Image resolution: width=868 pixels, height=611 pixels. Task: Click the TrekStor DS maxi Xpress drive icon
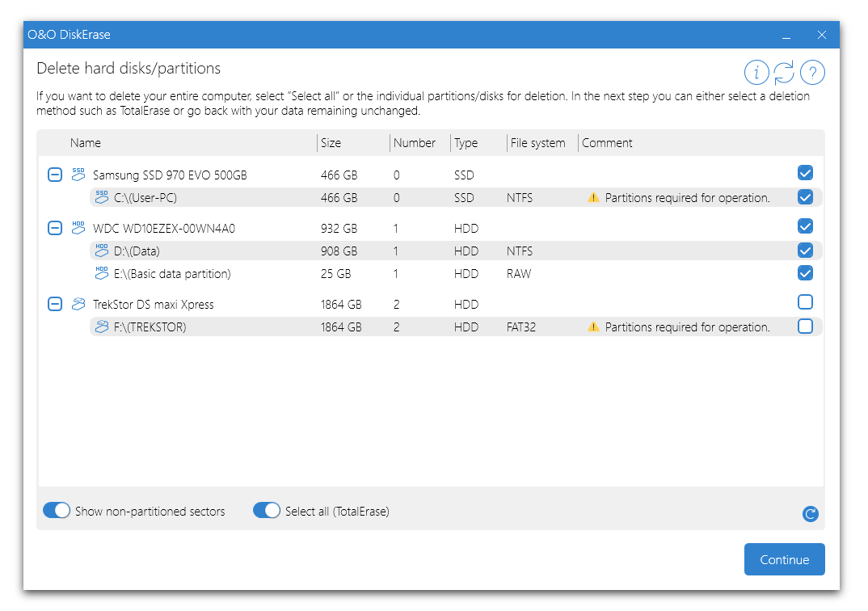(x=78, y=304)
